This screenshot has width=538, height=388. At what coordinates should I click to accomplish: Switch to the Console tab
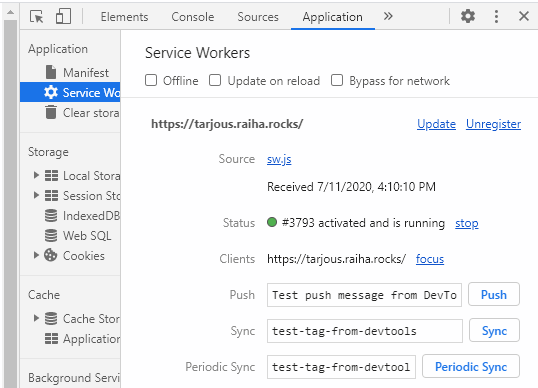click(193, 17)
